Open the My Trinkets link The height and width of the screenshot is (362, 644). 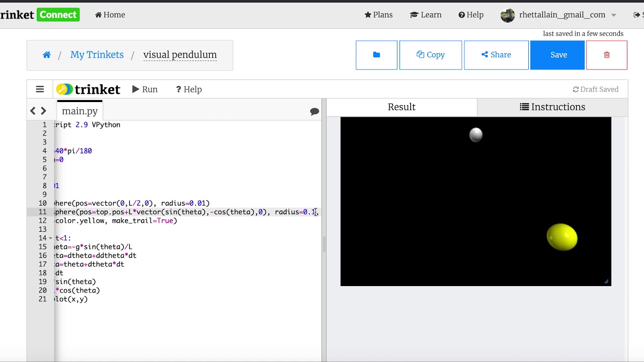point(97,55)
